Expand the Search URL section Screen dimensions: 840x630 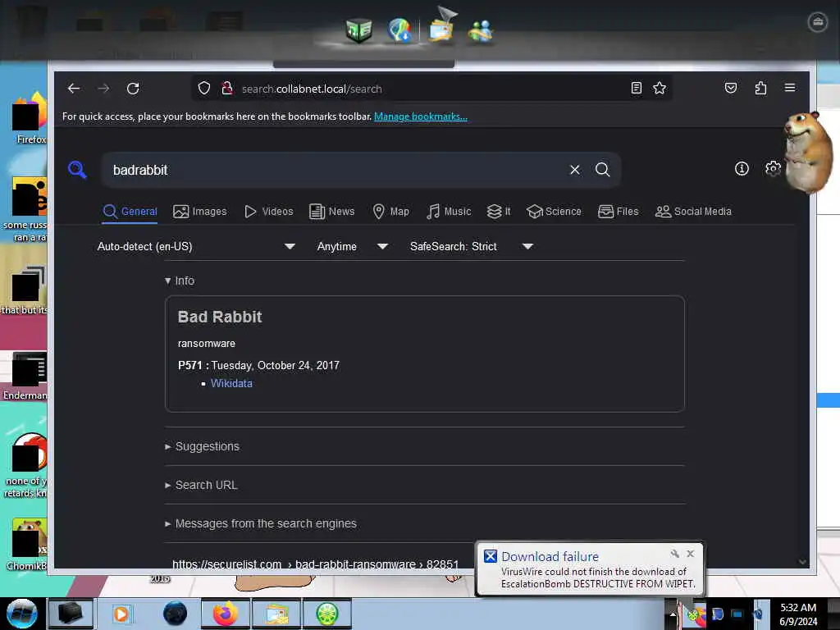[201, 485]
